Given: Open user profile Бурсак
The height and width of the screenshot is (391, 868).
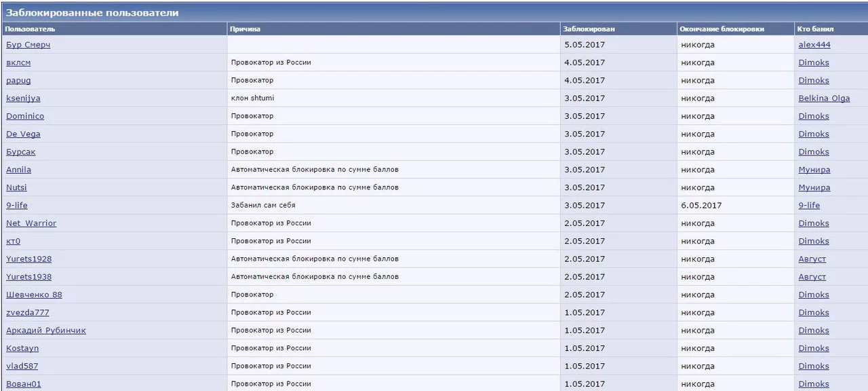Looking at the screenshot, I should [x=21, y=152].
